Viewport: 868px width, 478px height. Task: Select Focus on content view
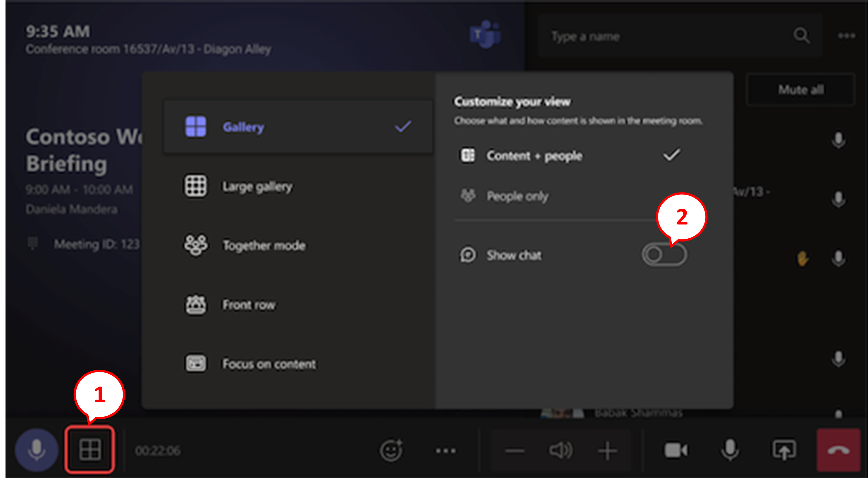tap(269, 364)
